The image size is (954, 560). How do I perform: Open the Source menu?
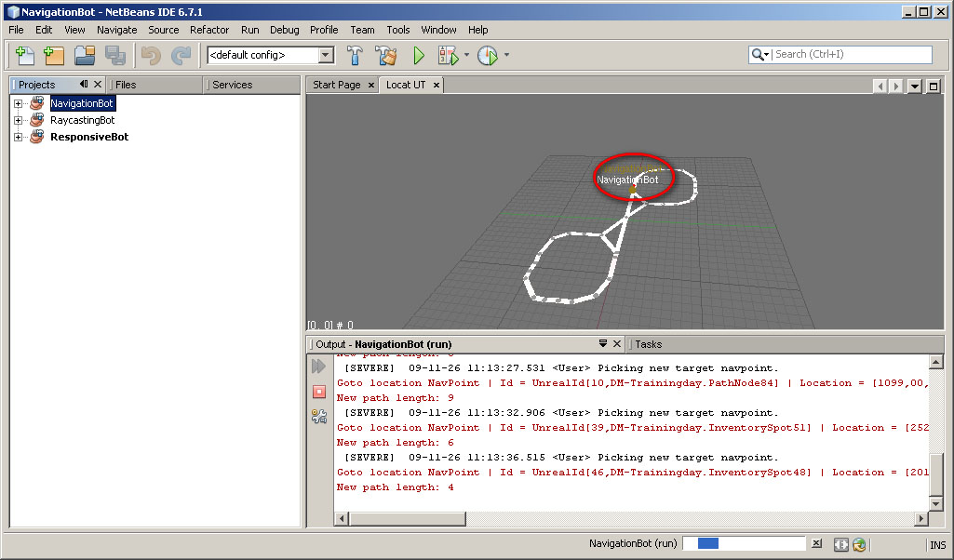[164, 30]
